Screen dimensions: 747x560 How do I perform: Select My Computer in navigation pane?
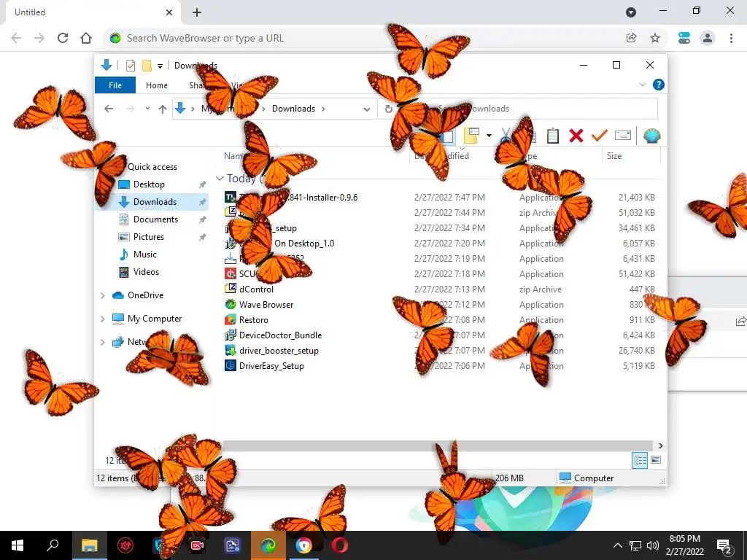[155, 319]
